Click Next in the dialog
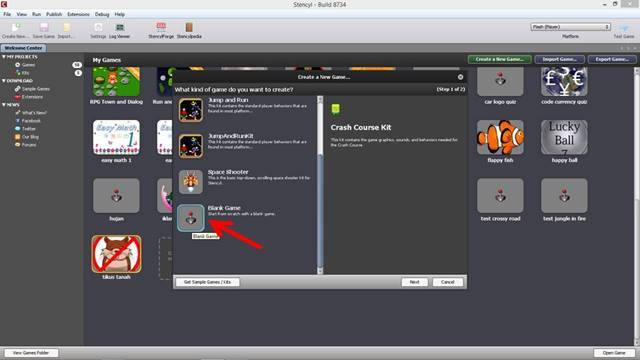The width and height of the screenshot is (640, 360). [414, 282]
